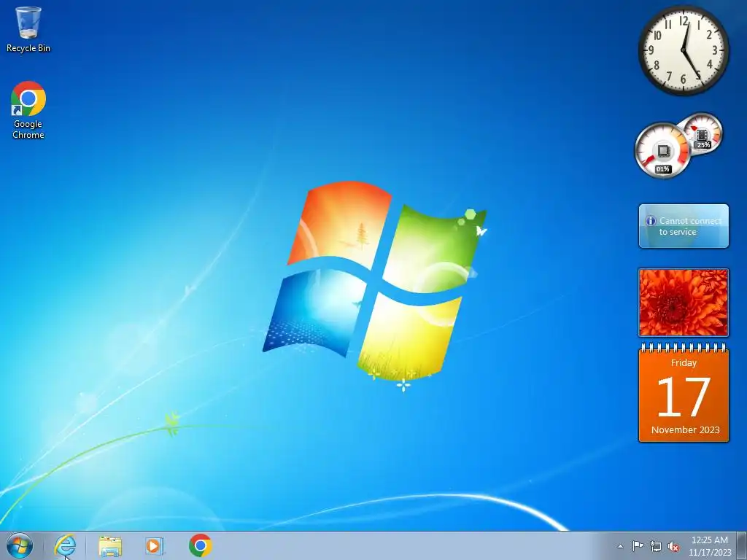747x560 pixels.
Task: Click the 'Cannot connect to service' gadget
Action: [x=684, y=226]
